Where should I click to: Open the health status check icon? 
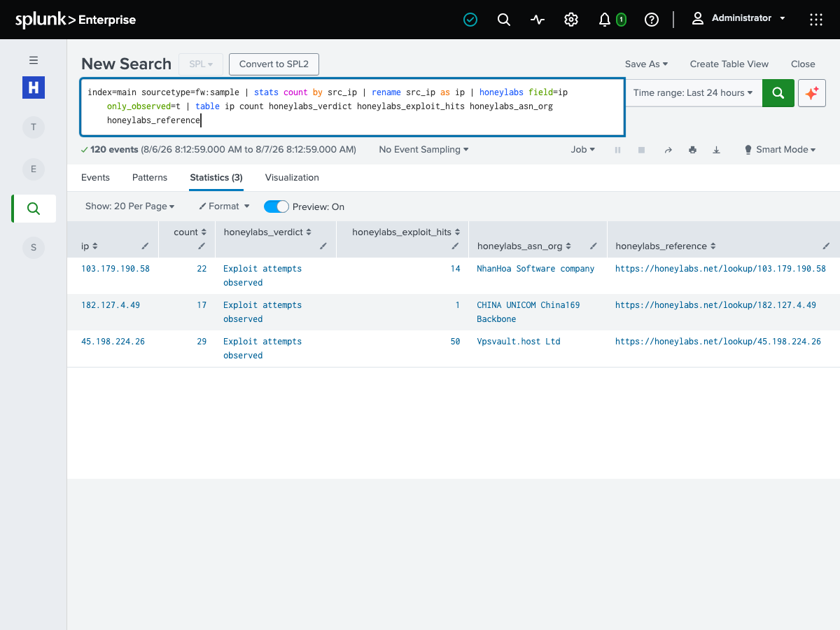pos(470,20)
